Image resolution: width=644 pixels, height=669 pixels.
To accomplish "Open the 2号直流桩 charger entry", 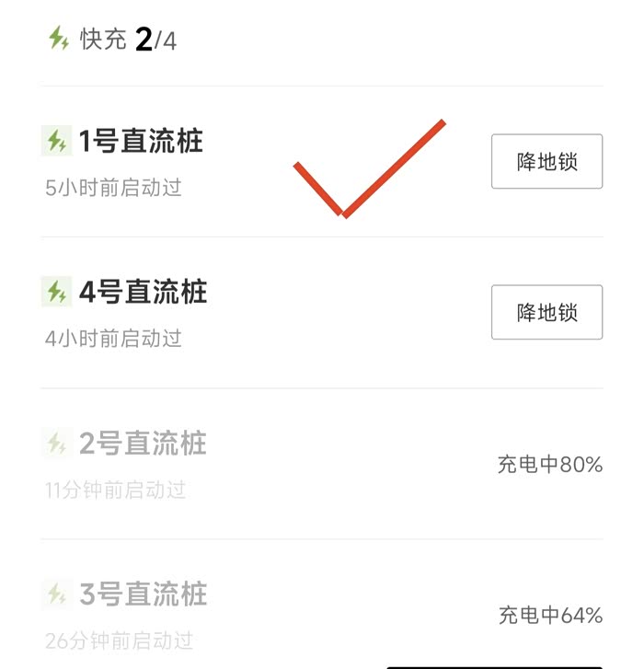I will 143,444.
